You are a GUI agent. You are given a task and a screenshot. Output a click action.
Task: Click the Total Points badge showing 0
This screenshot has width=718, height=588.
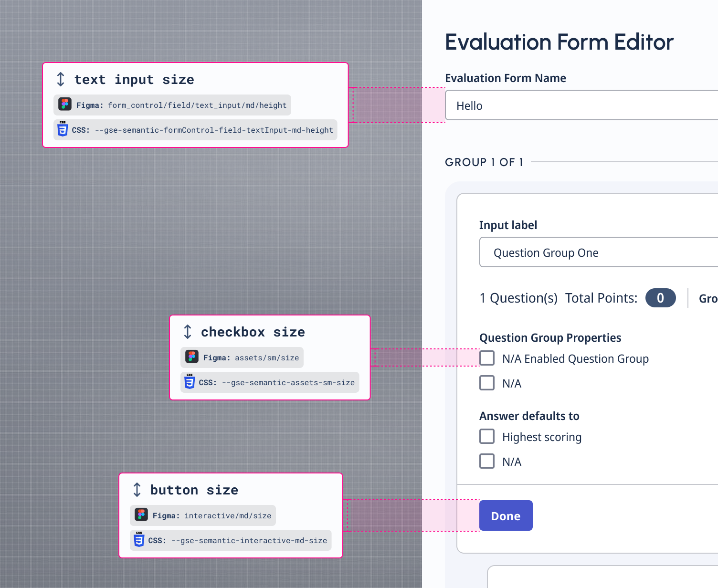[x=660, y=298]
